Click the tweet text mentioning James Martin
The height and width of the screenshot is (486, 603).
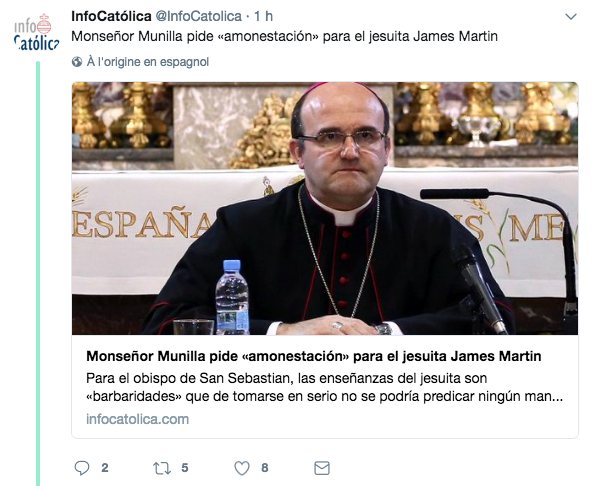tap(285, 37)
